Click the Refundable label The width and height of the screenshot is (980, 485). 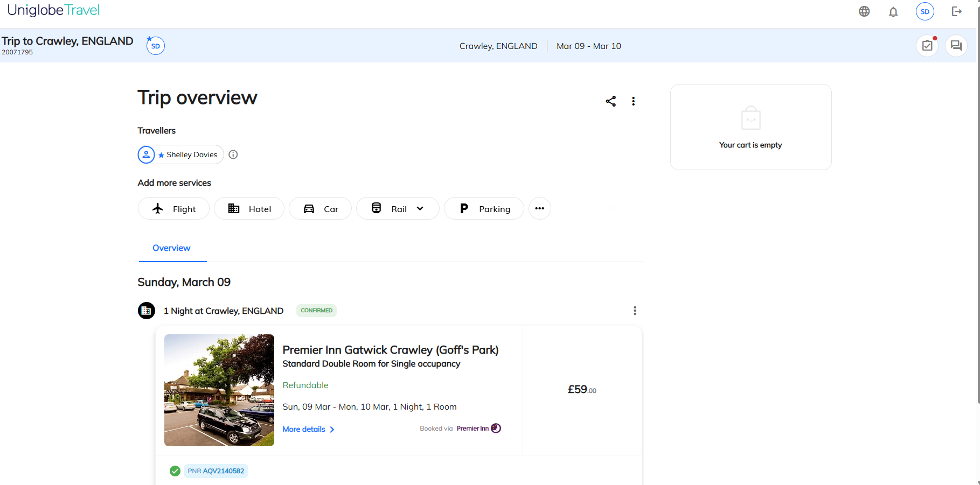[x=305, y=385]
